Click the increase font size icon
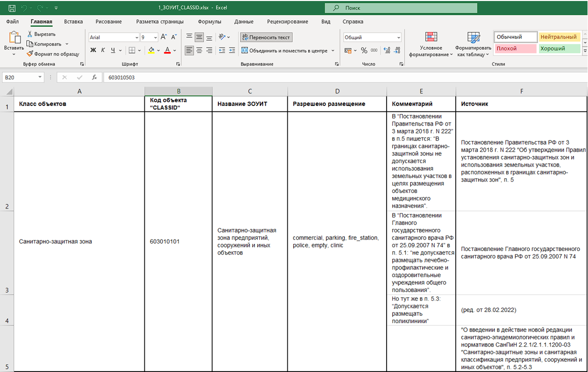588x372 pixels. 164,37
